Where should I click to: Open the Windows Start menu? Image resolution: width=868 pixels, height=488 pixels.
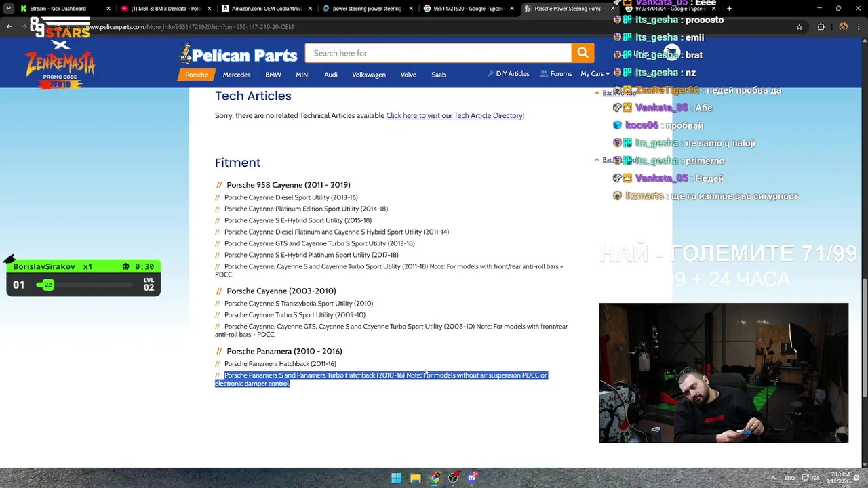click(396, 478)
